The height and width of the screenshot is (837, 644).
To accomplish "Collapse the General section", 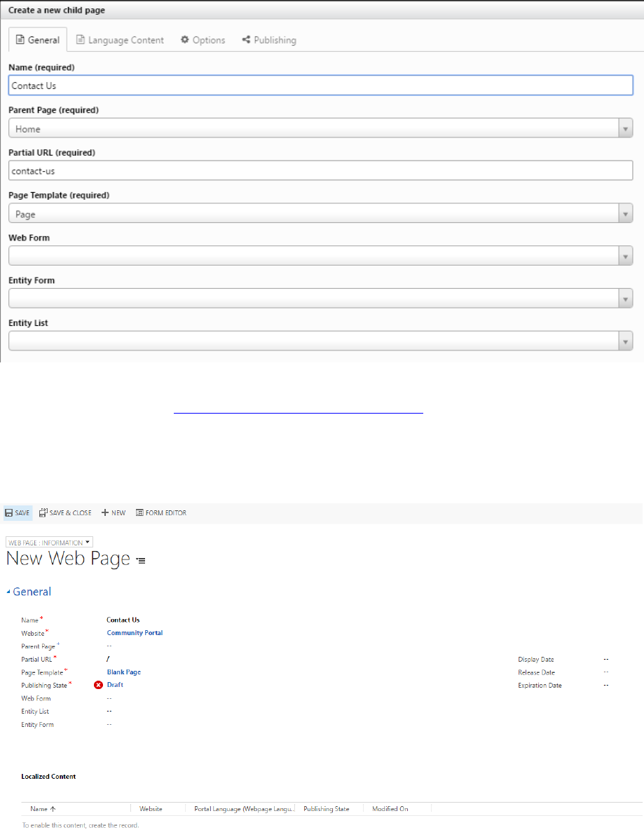I will (x=9, y=592).
